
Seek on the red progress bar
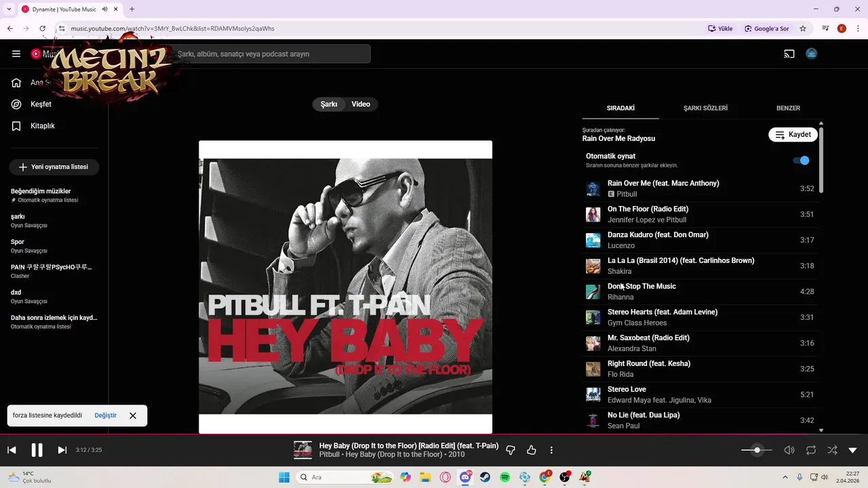click(x=434, y=434)
